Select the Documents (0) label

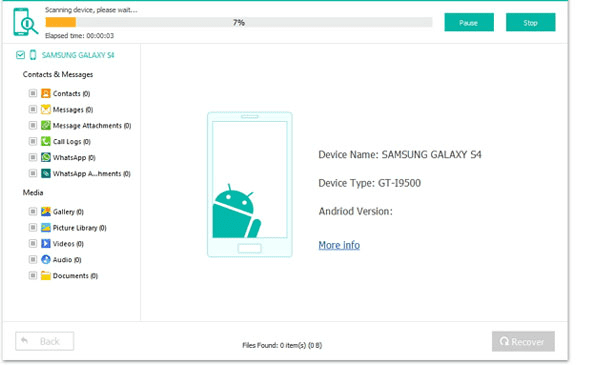[75, 276]
